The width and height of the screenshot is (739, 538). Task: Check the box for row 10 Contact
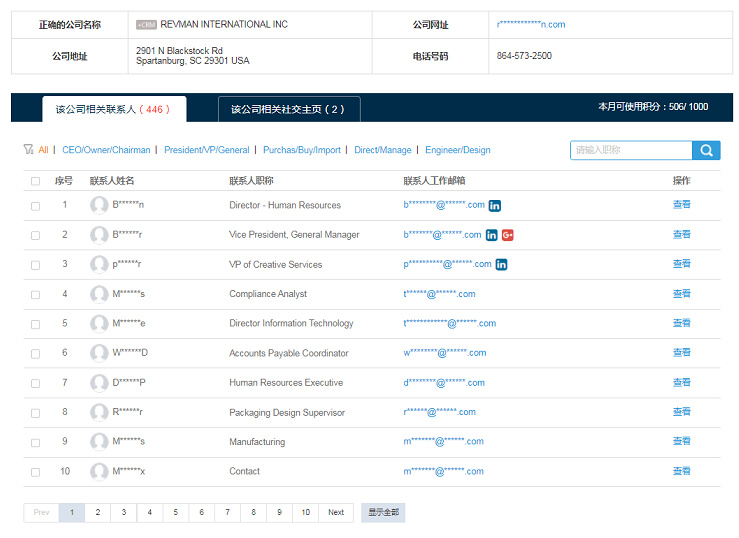(x=35, y=472)
